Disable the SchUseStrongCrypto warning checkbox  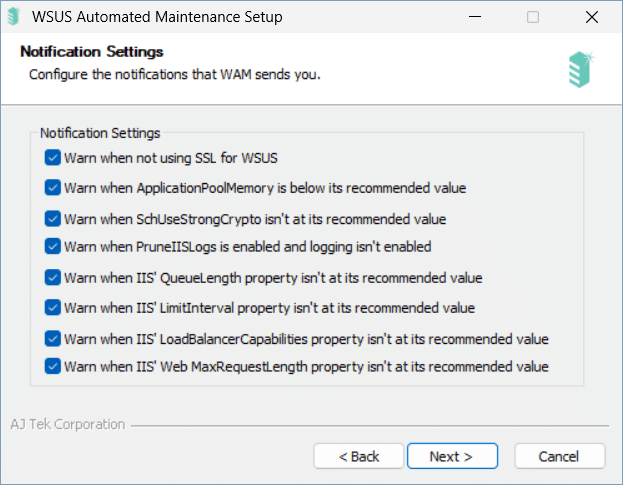(52, 218)
